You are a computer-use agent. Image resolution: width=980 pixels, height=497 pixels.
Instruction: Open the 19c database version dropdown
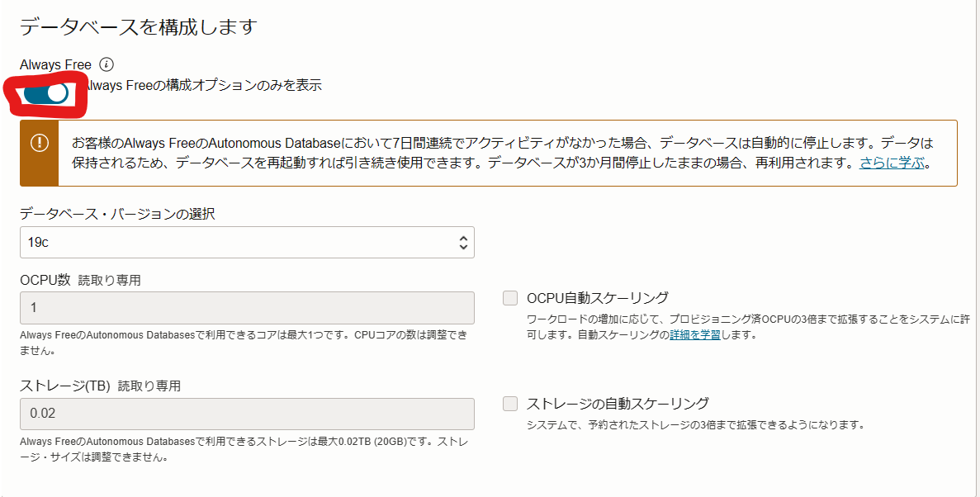tap(246, 243)
